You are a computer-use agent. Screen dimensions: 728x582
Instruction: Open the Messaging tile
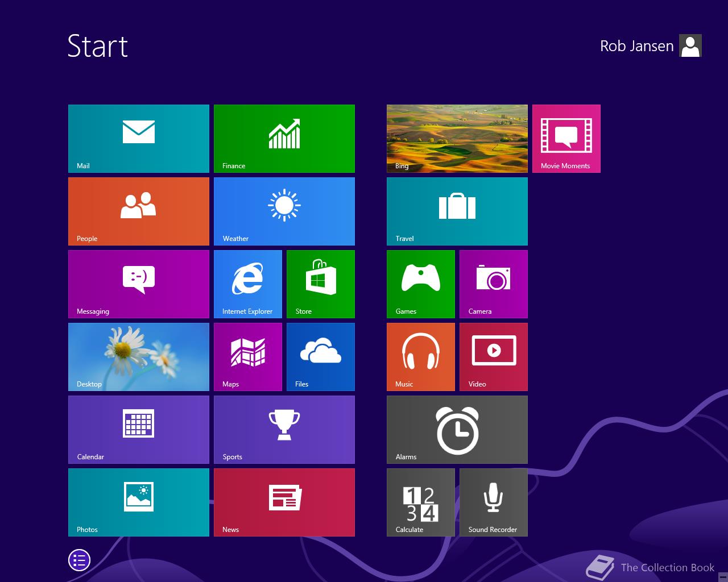click(x=139, y=284)
